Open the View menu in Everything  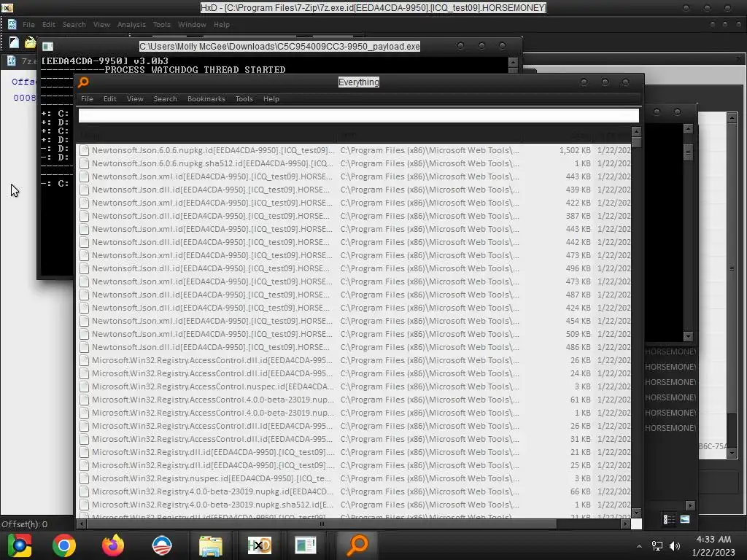[135, 98]
